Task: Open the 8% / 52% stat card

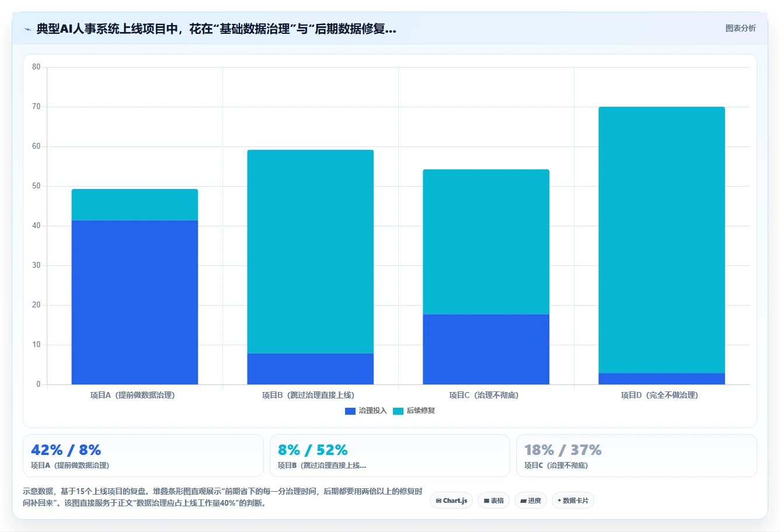Action: (x=390, y=456)
